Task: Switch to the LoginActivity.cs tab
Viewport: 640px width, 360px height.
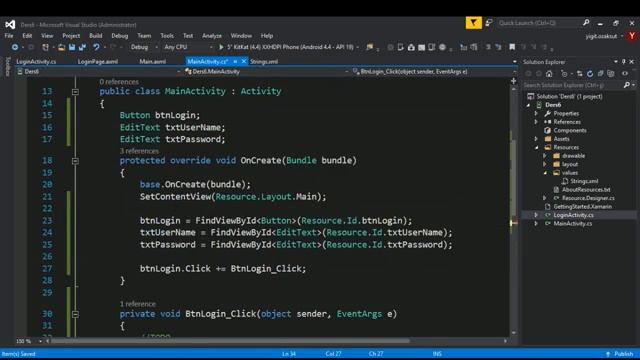Action: [36, 62]
